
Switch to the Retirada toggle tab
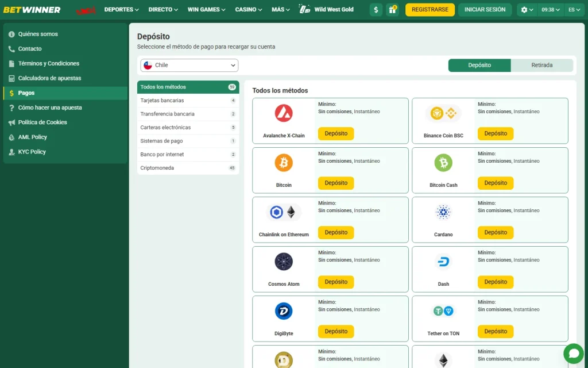click(x=542, y=65)
